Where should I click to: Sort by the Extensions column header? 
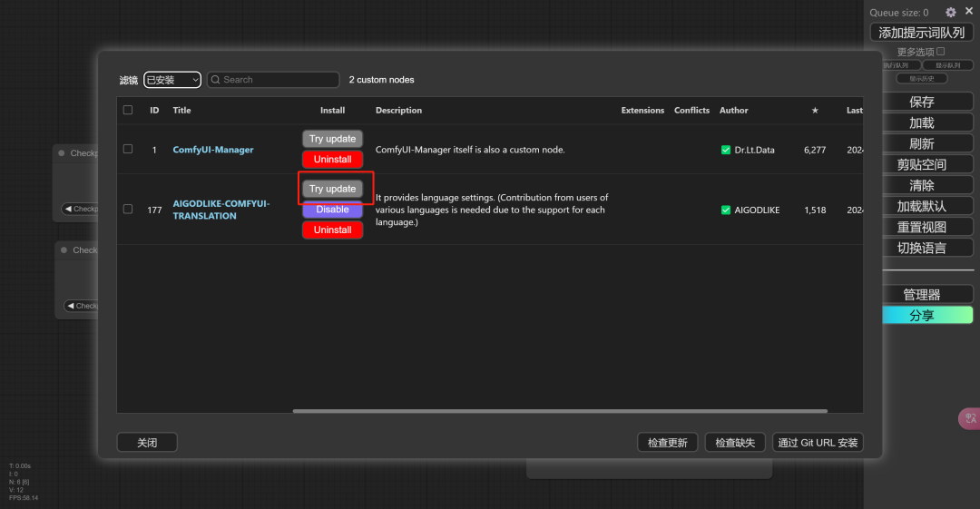pos(642,110)
